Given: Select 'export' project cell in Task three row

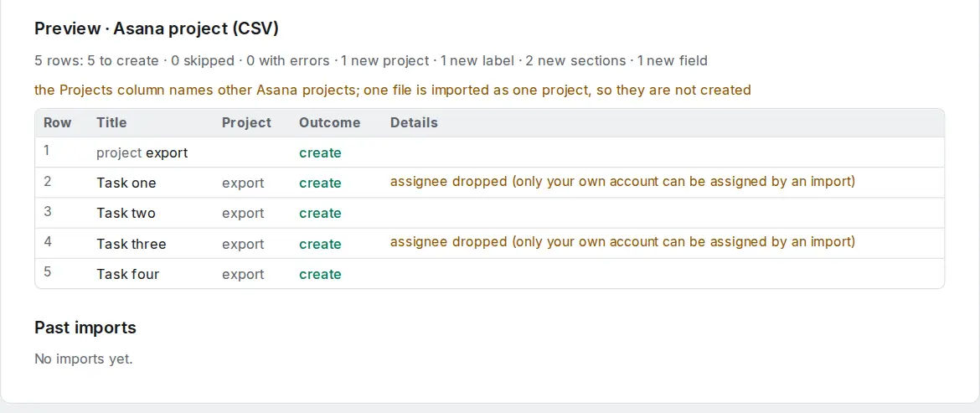Looking at the screenshot, I should (x=243, y=244).
